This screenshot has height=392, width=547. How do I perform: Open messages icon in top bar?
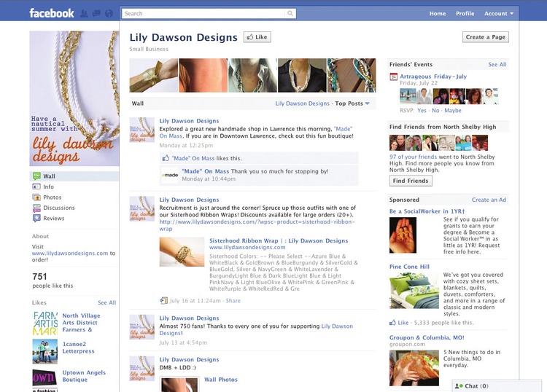(96, 14)
